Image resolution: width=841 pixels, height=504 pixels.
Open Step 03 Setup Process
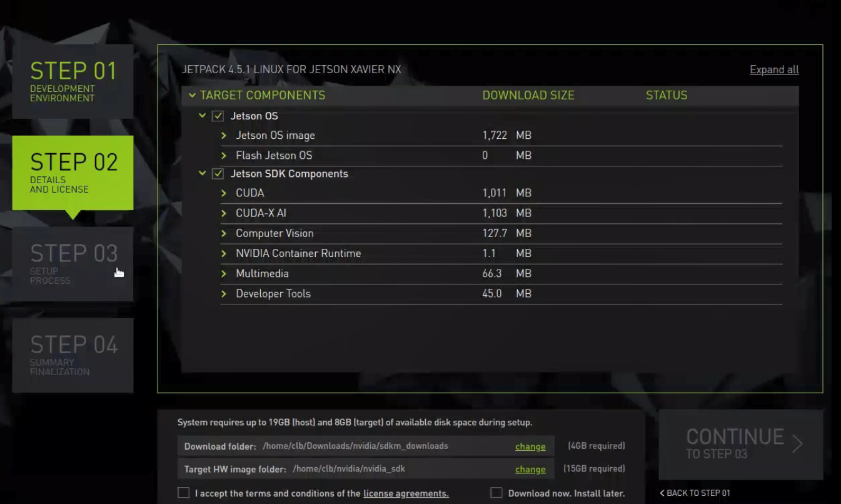pos(73,264)
